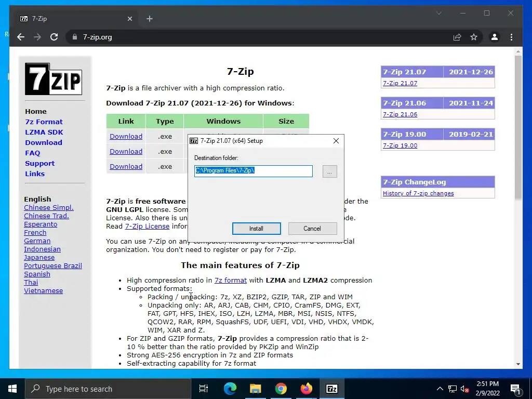
Task: Click the page vertical scrollbar thumb
Action: click(518, 127)
